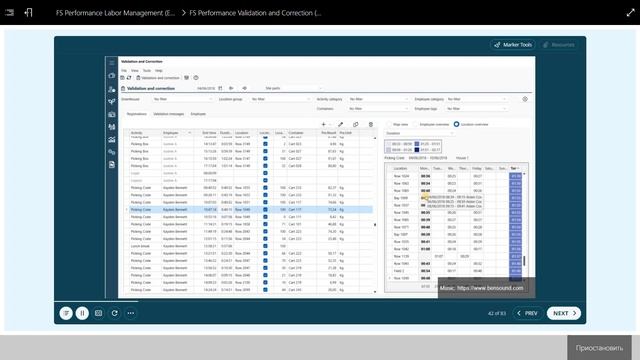640x360 pixels.
Task: Switch to the Registrations tab
Action: pyautogui.click(x=136, y=114)
